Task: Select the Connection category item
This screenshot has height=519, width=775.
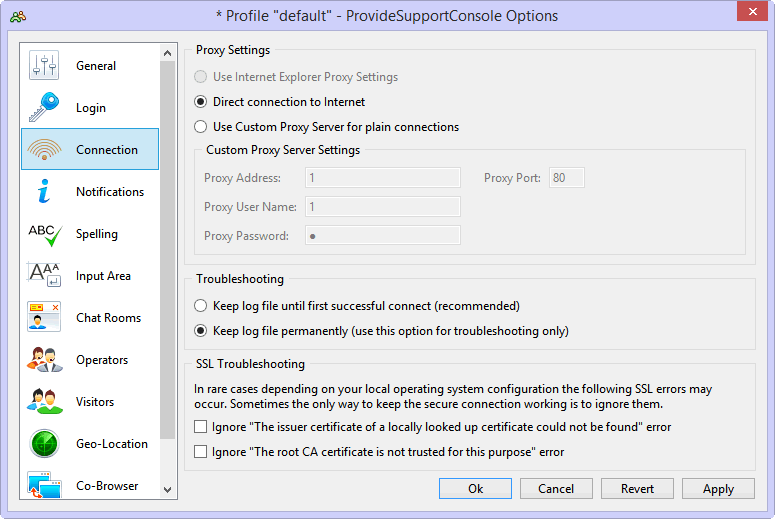Action: (90, 149)
